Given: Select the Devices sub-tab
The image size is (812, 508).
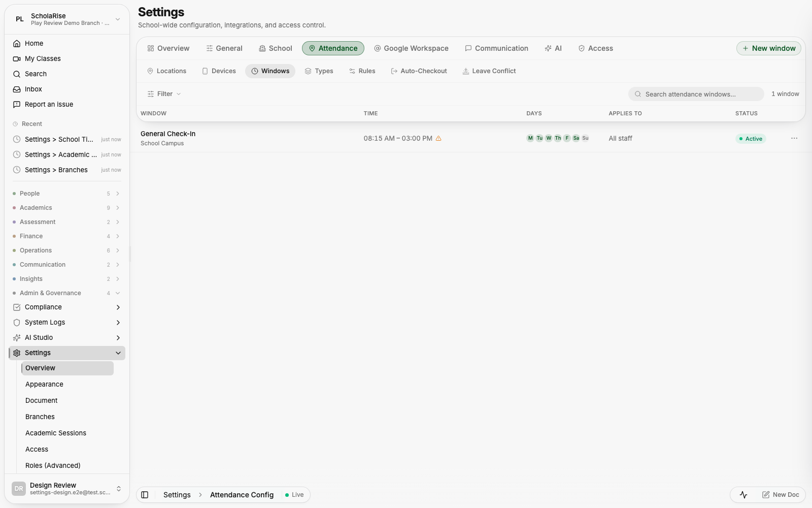Looking at the screenshot, I should click(219, 71).
